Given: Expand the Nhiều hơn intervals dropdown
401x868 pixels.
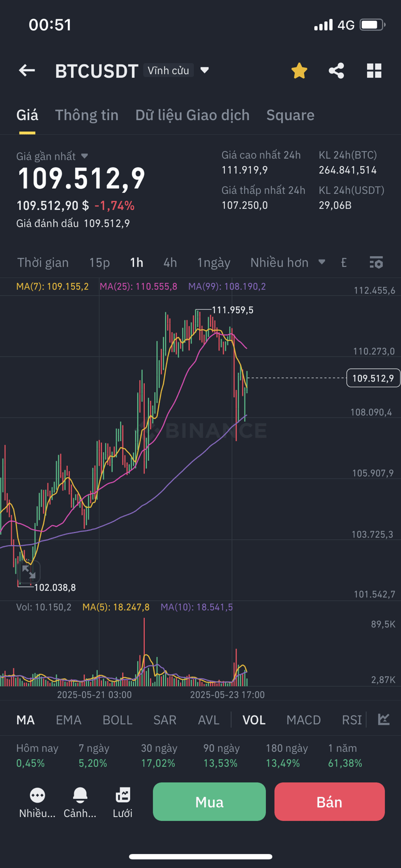Looking at the screenshot, I should [x=288, y=262].
